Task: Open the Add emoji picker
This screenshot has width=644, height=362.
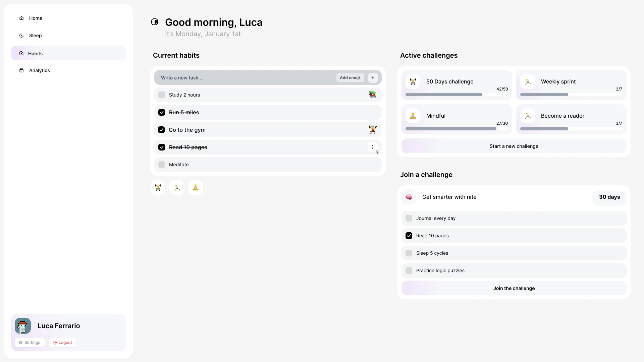Action: tap(350, 78)
